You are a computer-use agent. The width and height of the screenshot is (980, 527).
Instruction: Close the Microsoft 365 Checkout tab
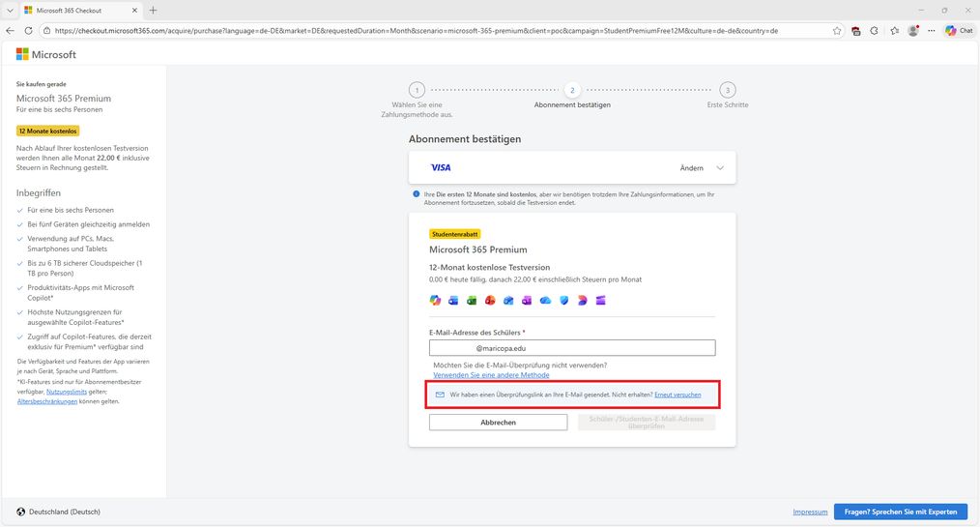point(135,11)
